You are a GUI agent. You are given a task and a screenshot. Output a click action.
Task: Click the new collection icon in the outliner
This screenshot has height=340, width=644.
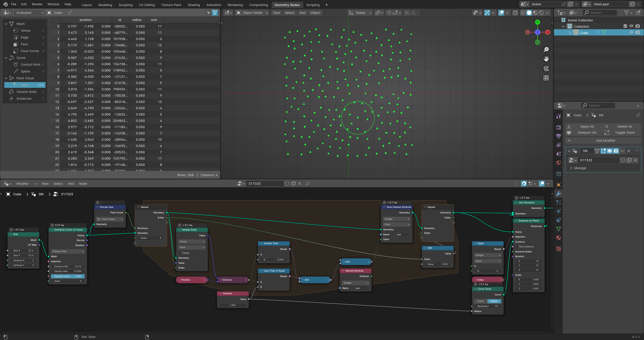tap(638, 13)
